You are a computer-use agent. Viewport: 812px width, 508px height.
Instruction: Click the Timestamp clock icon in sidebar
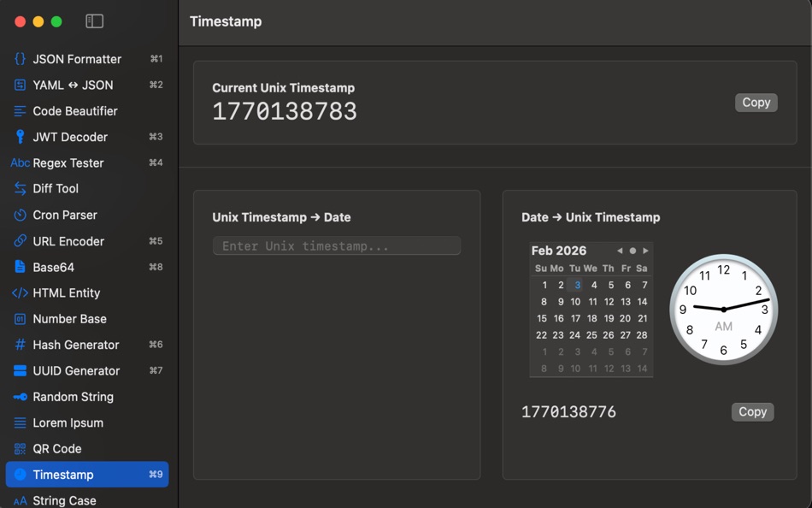[x=20, y=475]
